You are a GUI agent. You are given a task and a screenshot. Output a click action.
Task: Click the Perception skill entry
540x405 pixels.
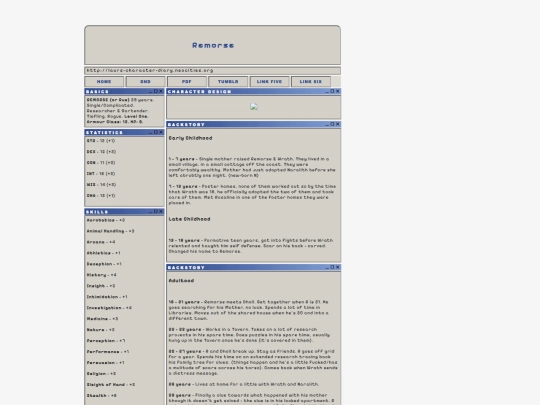tap(106, 341)
